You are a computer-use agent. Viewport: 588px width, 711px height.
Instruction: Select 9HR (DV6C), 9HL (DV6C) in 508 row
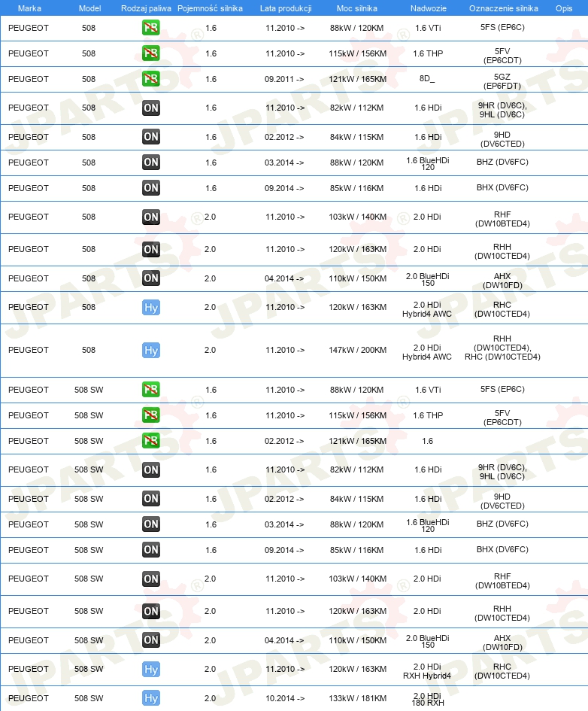coord(502,110)
